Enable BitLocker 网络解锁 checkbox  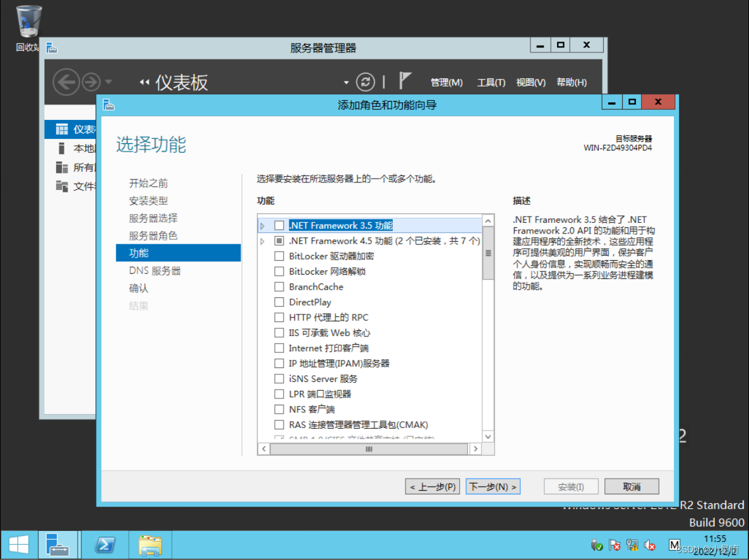pyautogui.click(x=279, y=271)
